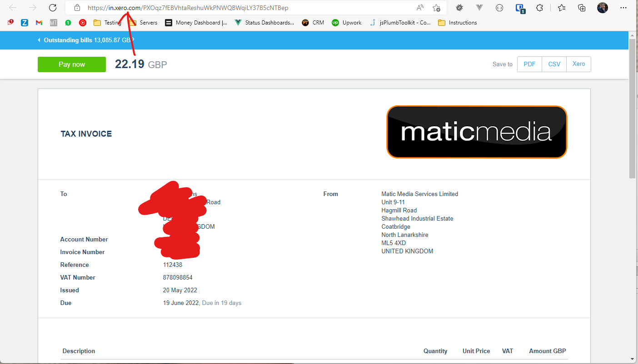This screenshot has height=364, width=638.
Task: Save the invoice as PDF
Action: (529, 64)
